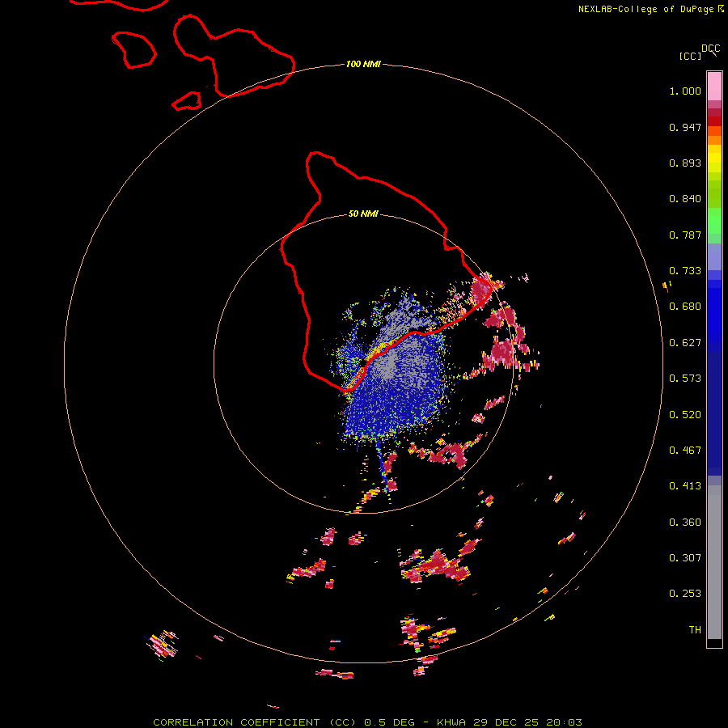Pick the gray color bar segment near 0.307
The width and height of the screenshot is (728, 728).
(714, 562)
